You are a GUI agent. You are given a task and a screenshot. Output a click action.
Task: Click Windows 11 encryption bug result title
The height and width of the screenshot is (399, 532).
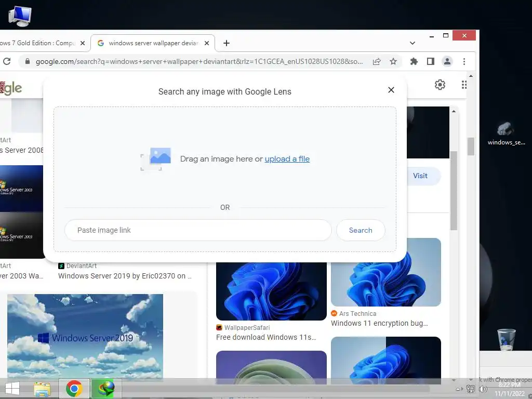pos(379,323)
